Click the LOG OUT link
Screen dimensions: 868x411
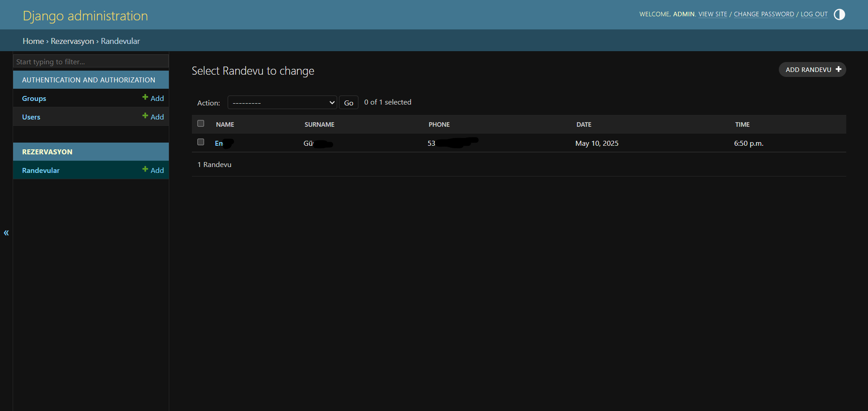[x=814, y=14]
